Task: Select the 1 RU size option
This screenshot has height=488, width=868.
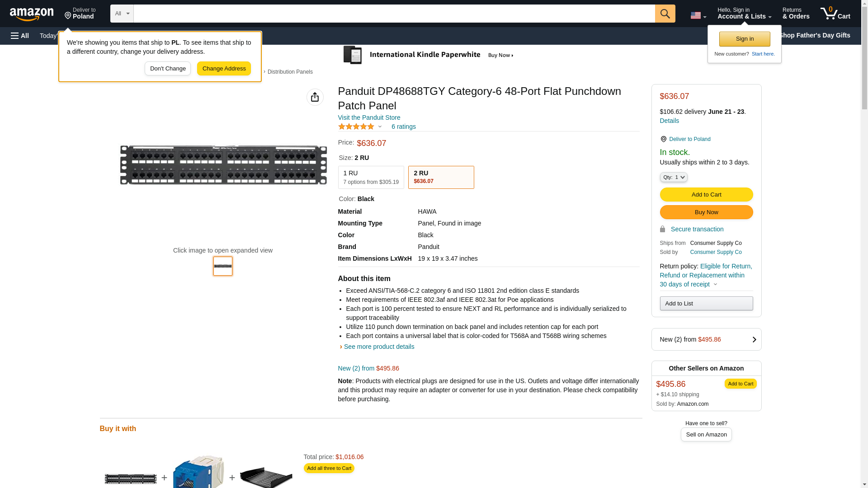Action: point(371,177)
